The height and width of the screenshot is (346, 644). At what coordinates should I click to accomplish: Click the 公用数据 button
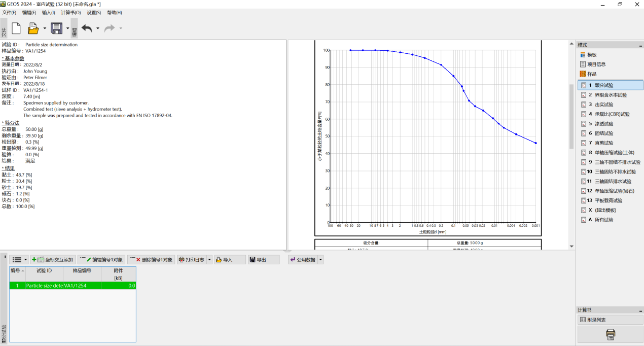tap(303, 260)
